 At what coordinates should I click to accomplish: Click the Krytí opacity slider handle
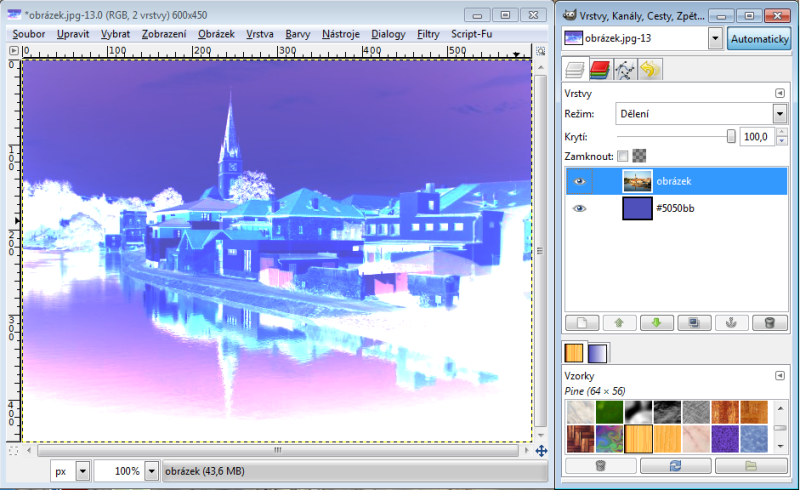pos(731,136)
